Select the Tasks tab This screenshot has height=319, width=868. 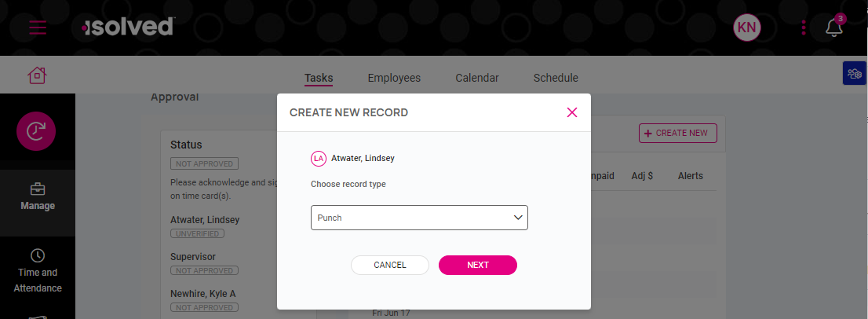(x=319, y=78)
